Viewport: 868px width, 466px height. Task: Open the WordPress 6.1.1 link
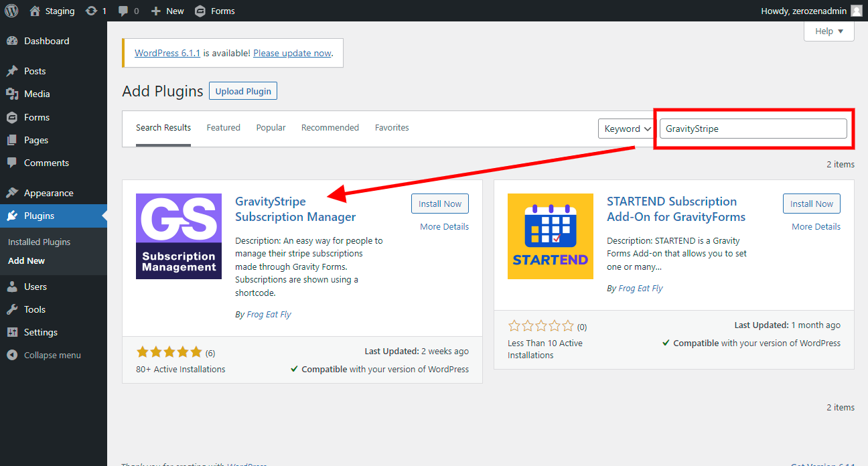(167, 53)
